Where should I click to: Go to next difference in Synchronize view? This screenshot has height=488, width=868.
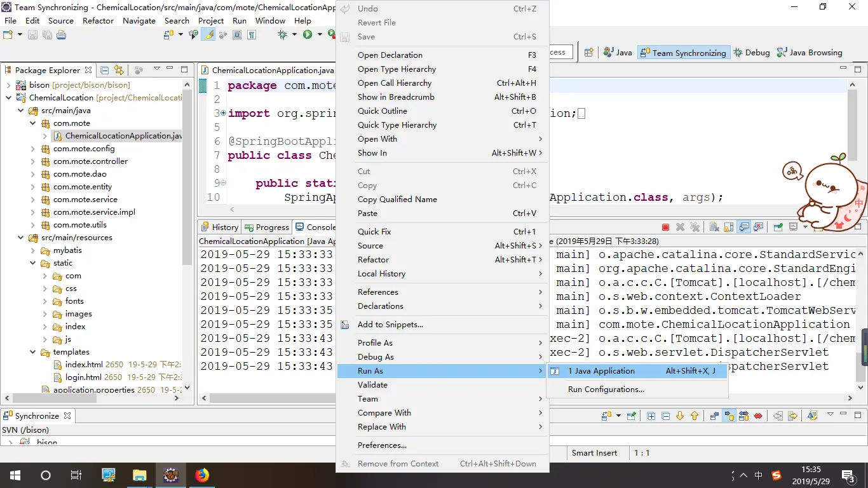coord(680,416)
